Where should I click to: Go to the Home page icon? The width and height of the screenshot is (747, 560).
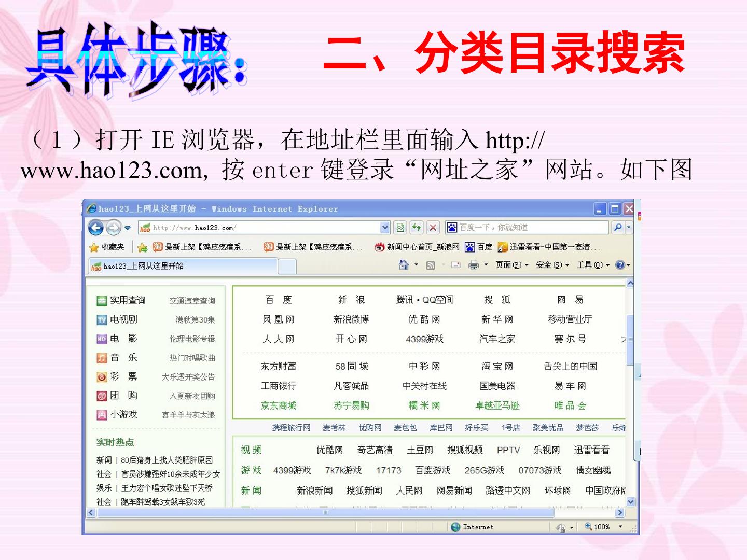click(404, 265)
